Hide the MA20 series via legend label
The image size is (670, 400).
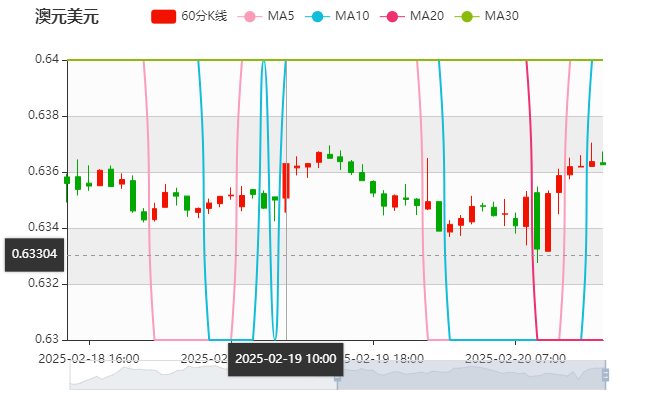(x=426, y=17)
